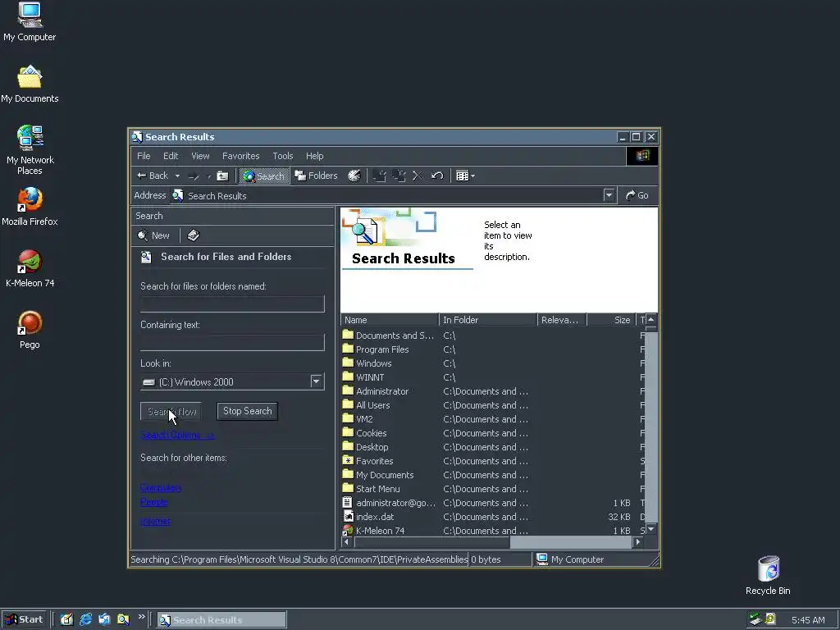
Task: Click the Delete X toolbar icon
Action: click(418, 176)
